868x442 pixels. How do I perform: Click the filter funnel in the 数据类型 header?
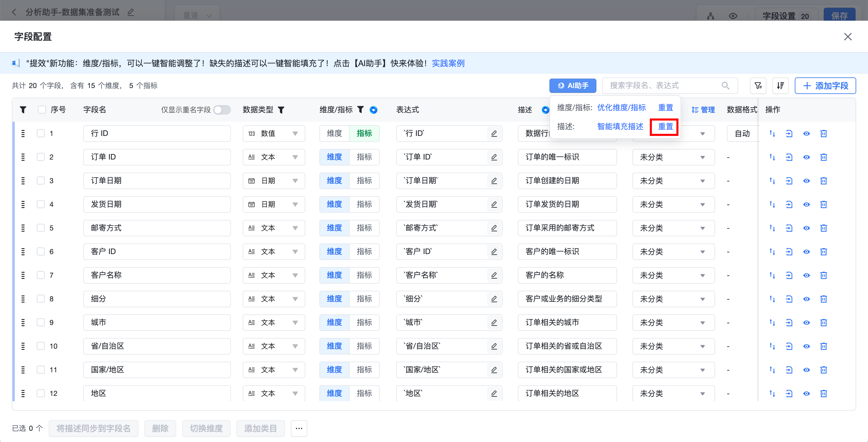[x=281, y=110]
